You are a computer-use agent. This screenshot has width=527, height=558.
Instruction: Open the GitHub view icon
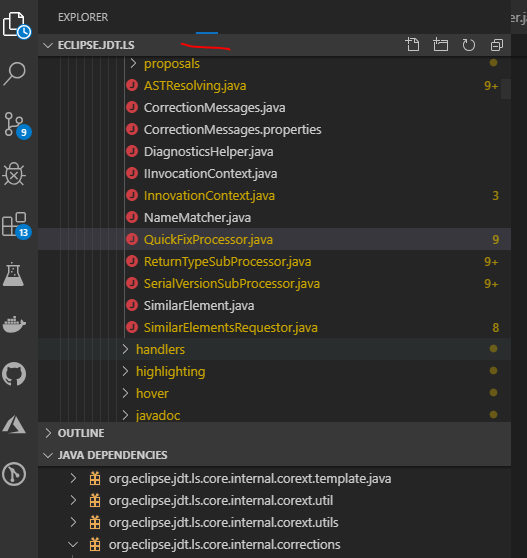point(14,374)
